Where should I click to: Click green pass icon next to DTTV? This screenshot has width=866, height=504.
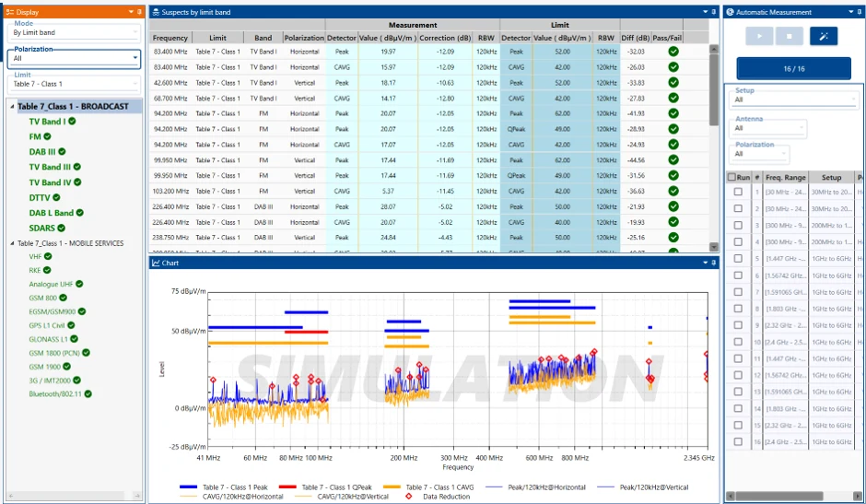click(56, 197)
